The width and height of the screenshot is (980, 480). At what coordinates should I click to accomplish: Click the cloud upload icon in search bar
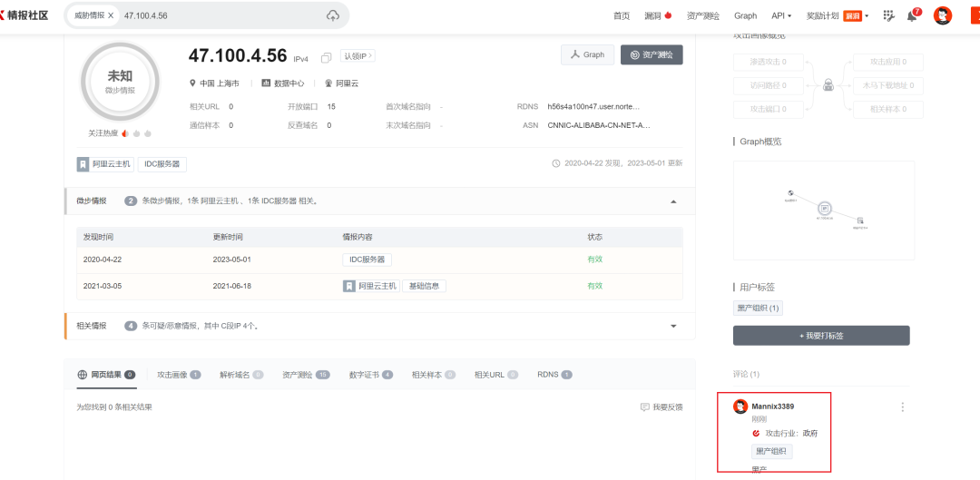[x=333, y=15]
